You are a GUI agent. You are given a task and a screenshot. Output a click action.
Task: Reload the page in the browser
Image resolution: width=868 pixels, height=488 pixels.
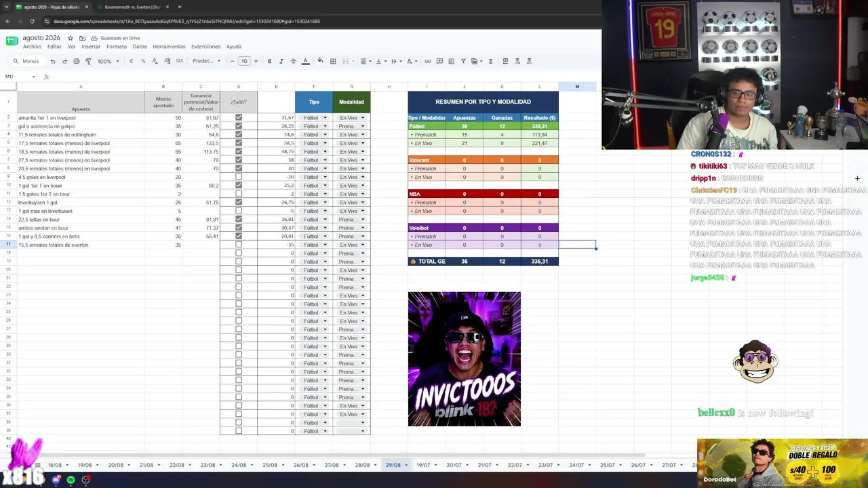32,21
